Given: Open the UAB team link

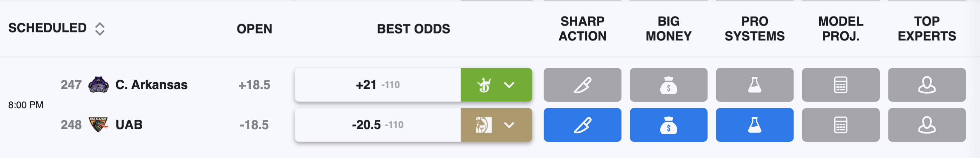Looking at the screenshot, I should tap(129, 125).
